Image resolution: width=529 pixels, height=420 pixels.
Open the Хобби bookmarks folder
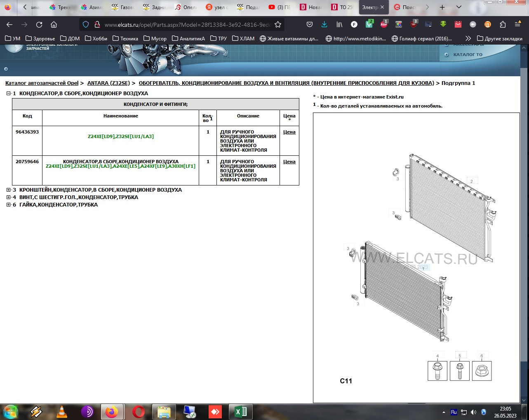(96, 38)
